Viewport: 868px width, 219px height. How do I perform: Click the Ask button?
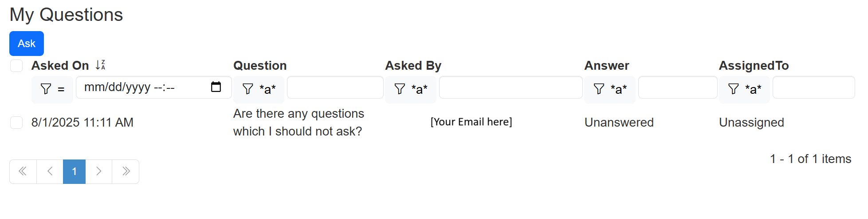[27, 44]
